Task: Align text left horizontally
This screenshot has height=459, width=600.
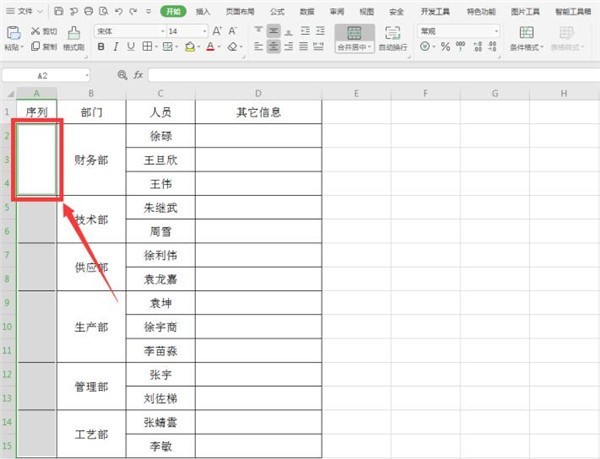Action: click(x=259, y=47)
